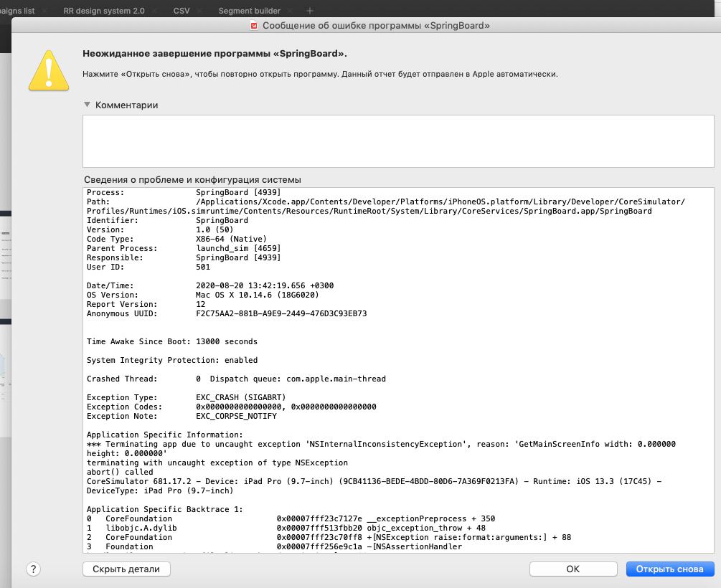Click the yellow warning triangle icon

pyautogui.click(x=49, y=70)
